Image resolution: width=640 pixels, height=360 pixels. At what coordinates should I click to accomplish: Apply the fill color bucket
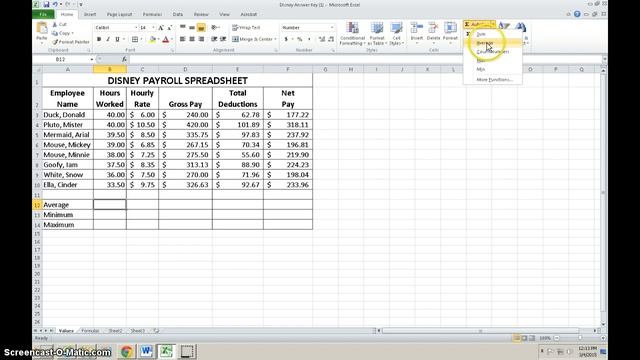click(x=152, y=39)
